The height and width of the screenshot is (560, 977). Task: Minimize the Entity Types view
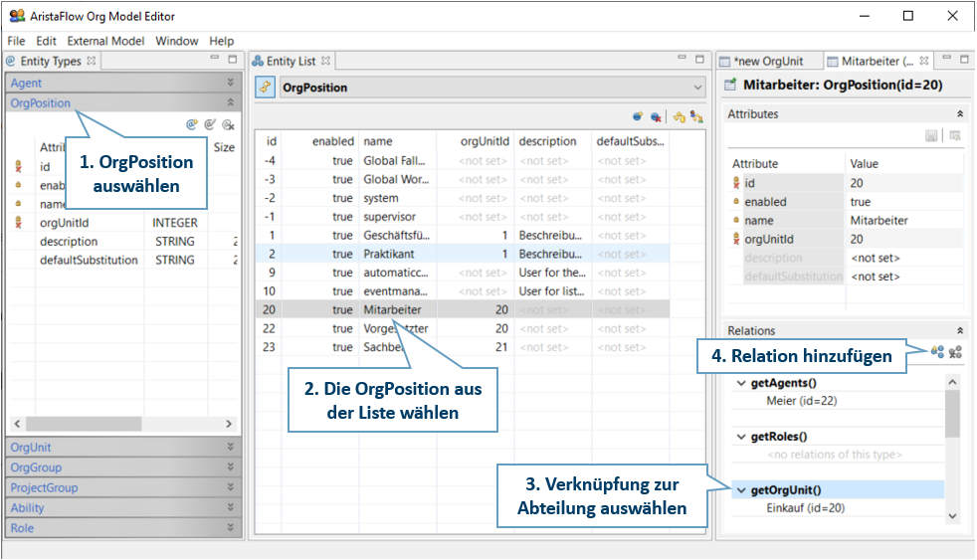(x=214, y=58)
